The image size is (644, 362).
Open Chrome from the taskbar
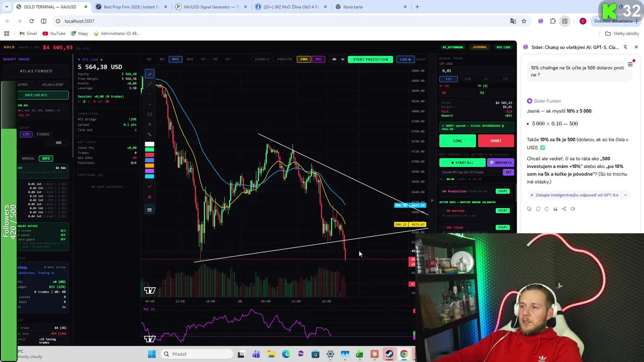tap(404, 354)
